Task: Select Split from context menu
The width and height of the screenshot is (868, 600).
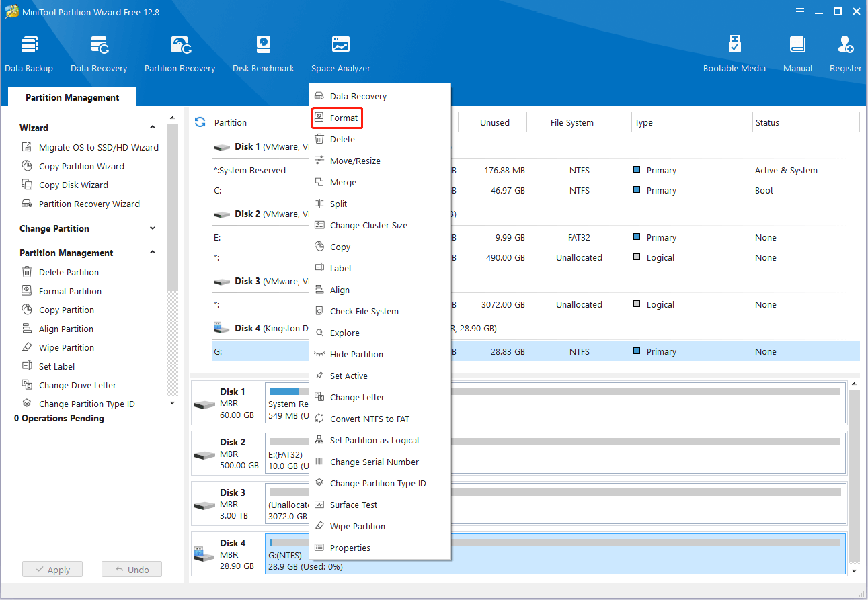Action: tap(379, 204)
